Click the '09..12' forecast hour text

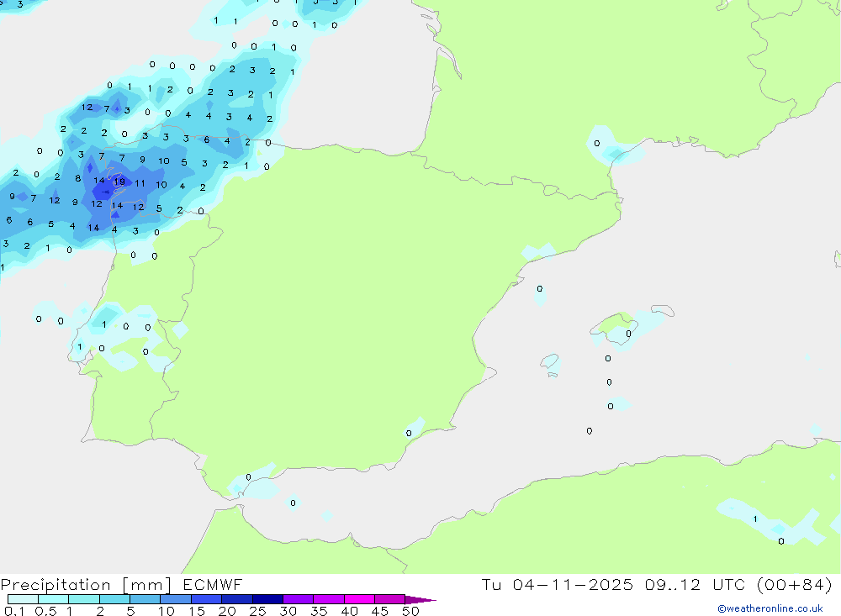coord(673,584)
